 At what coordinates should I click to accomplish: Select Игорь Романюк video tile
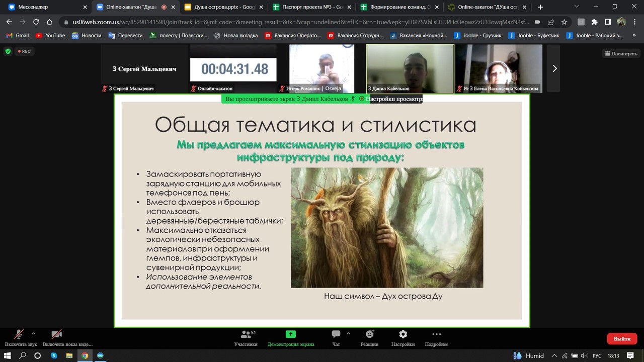pyautogui.click(x=321, y=68)
